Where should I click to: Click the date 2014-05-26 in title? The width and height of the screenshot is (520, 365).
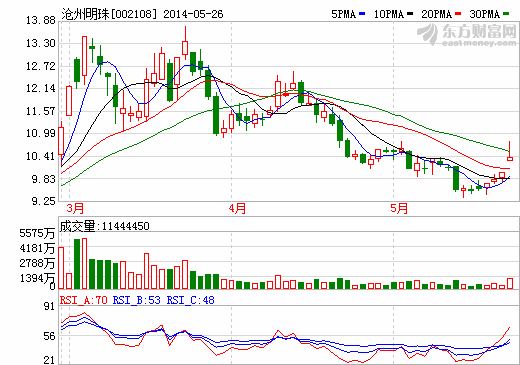[x=193, y=14]
